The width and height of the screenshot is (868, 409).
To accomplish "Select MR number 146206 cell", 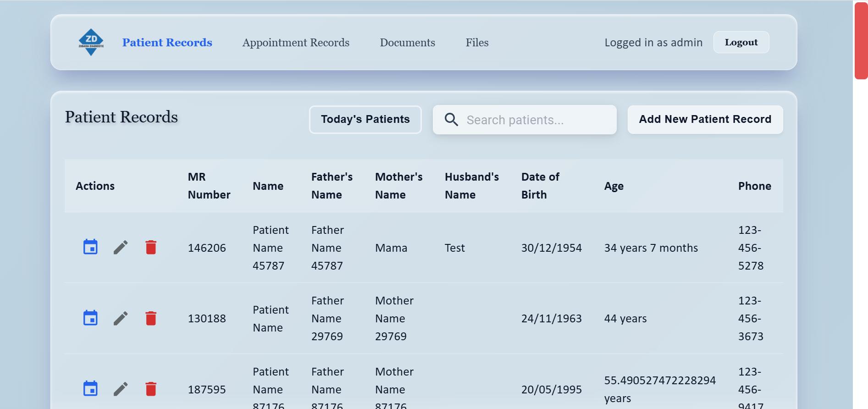I will point(207,248).
